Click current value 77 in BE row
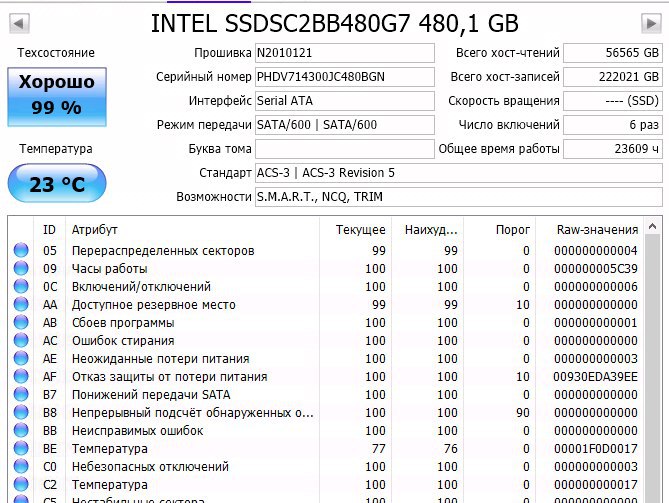Image resolution: width=669 pixels, height=503 pixels. (x=378, y=448)
